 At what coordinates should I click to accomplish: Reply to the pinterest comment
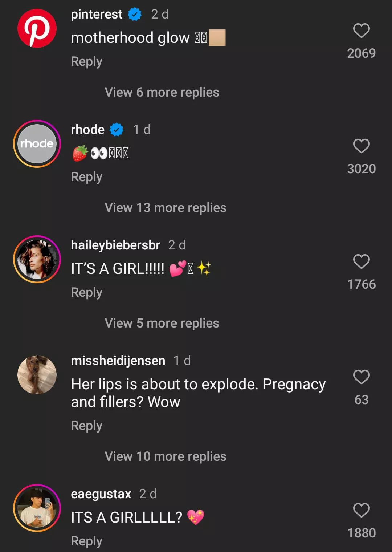(x=86, y=61)
